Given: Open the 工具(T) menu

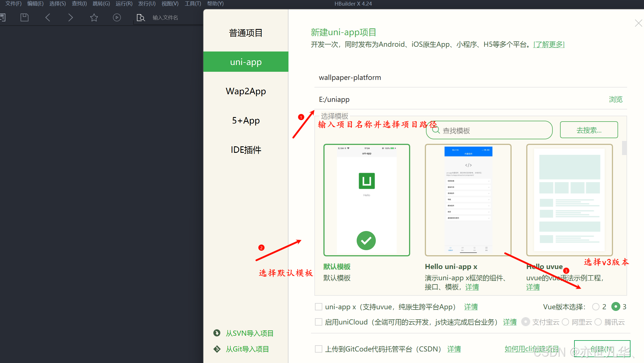Looking at the screenshot, I should coord(193,4).
